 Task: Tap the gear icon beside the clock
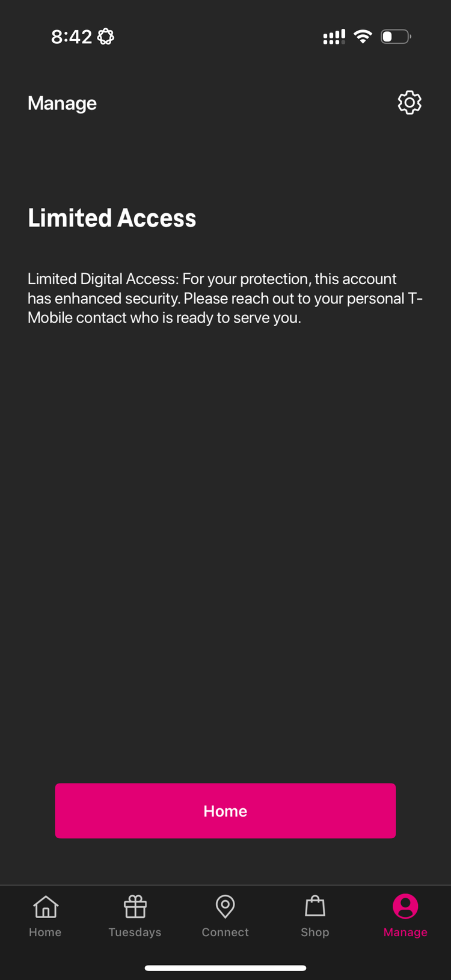pyautogui.click(x=106, y=37)
